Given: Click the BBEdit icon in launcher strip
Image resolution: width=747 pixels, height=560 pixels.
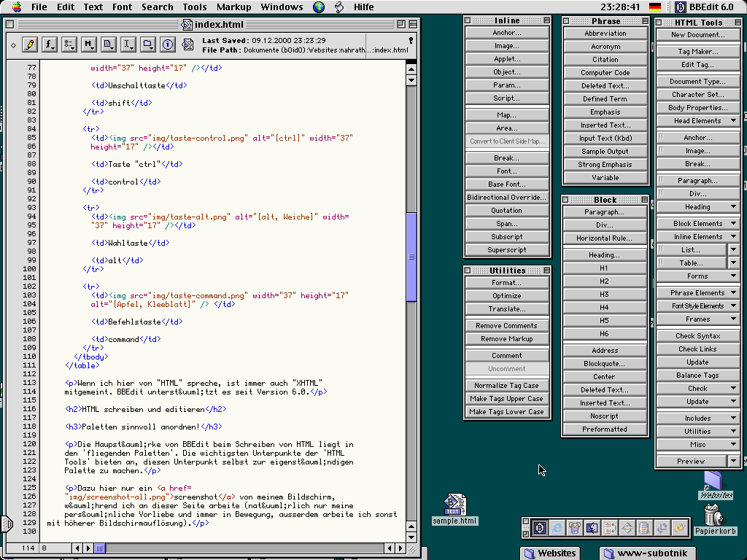Looking at the screenshot, I should click(x=540, y=528).
